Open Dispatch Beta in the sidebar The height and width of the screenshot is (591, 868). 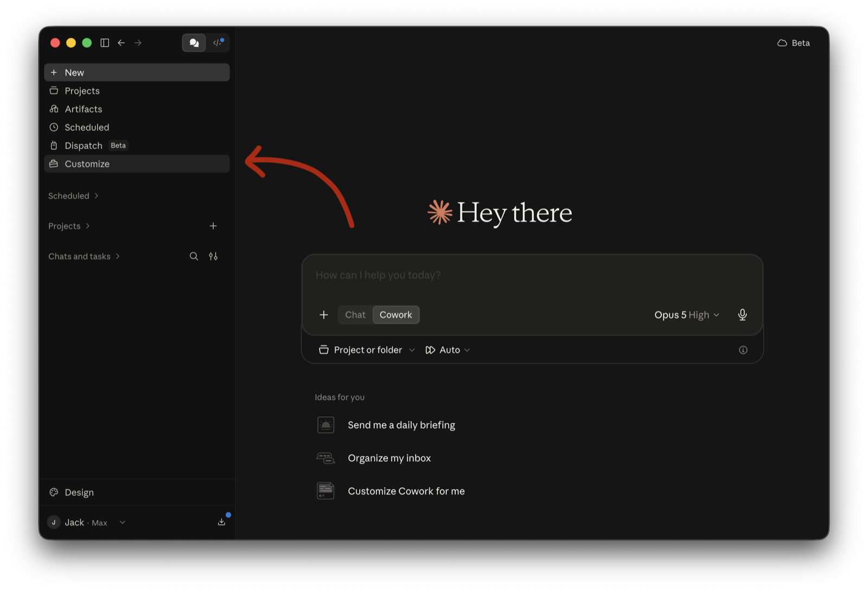(137, 145)
